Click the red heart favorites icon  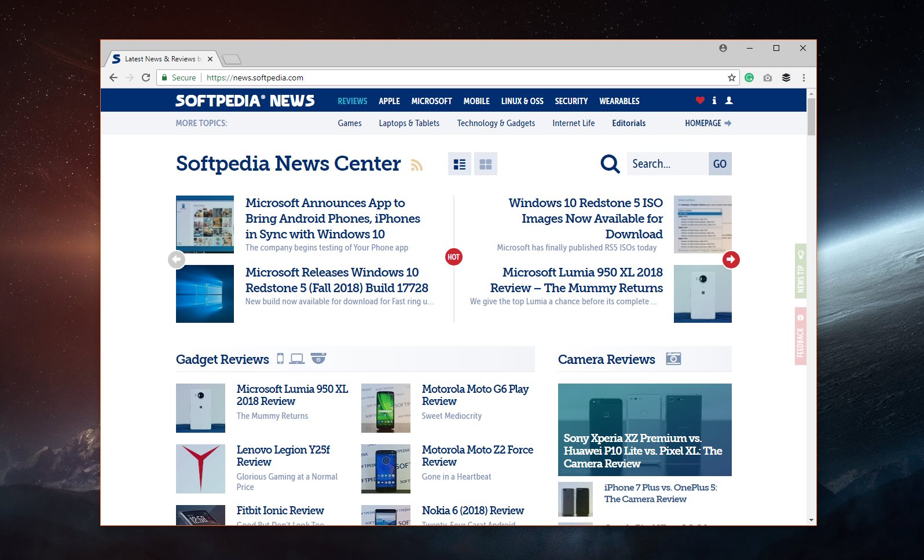tap(700, 101)
